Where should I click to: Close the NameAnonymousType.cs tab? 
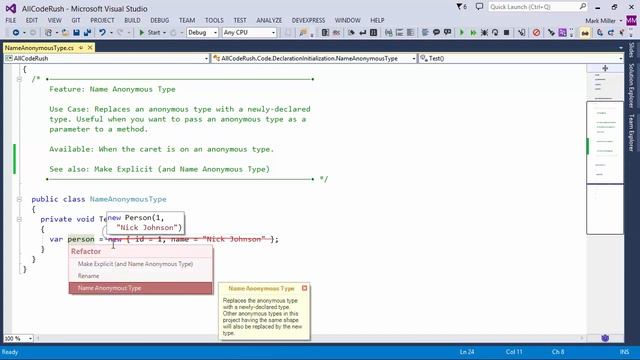tap(90, 48)
